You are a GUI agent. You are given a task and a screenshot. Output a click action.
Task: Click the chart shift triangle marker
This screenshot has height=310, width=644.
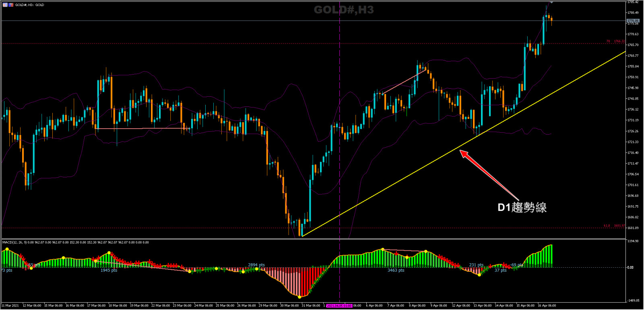[551, 2]
